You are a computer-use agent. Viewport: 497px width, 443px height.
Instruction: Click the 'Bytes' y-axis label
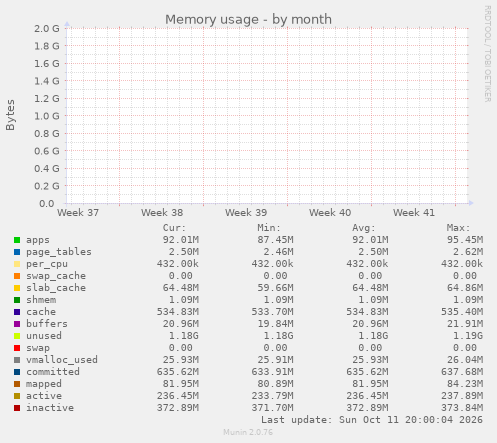pyautogui.click(x=10, y=115)
